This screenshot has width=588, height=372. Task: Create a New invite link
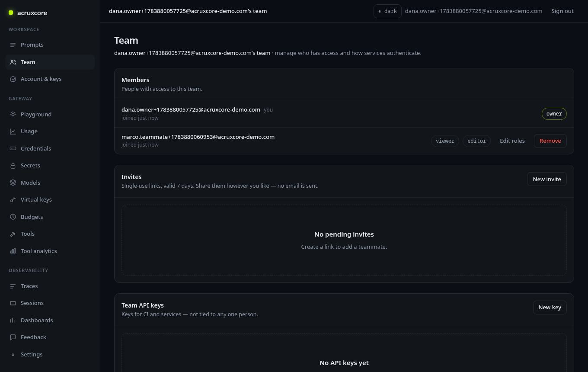(547, 179)
